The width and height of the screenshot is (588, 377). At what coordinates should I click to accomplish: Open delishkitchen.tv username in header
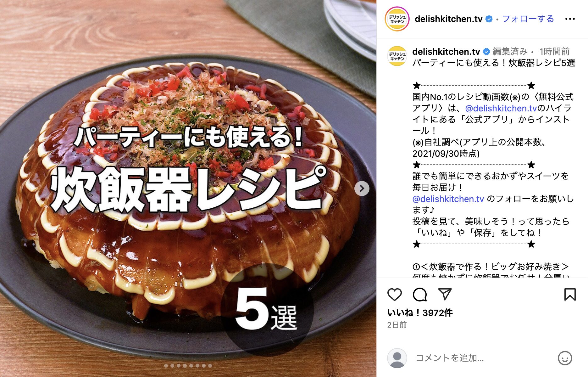pos(448,19)
